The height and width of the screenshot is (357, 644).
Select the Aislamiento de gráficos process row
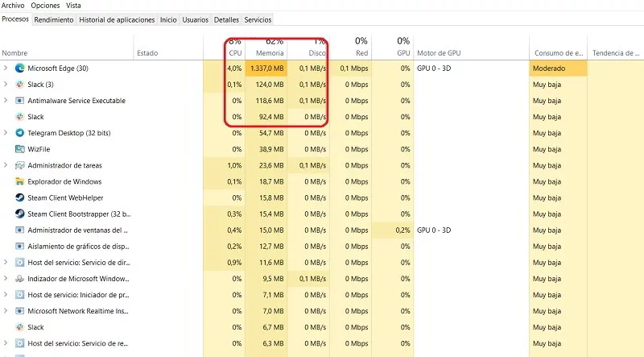pyautogui.click(x=77, y=247)
